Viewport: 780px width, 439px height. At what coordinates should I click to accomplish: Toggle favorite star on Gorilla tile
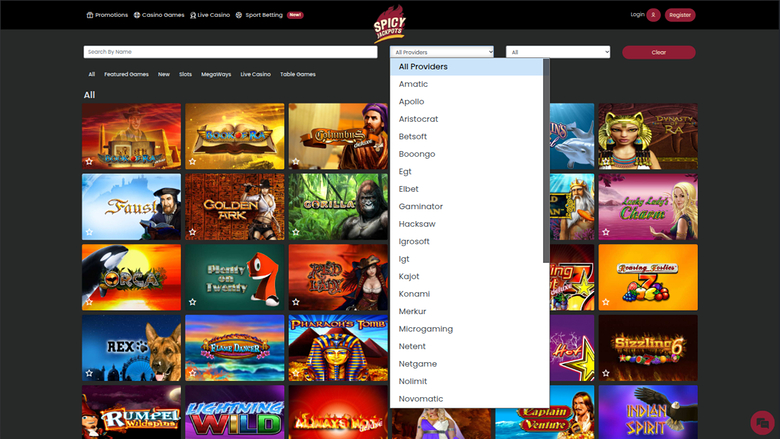point(296,232)
